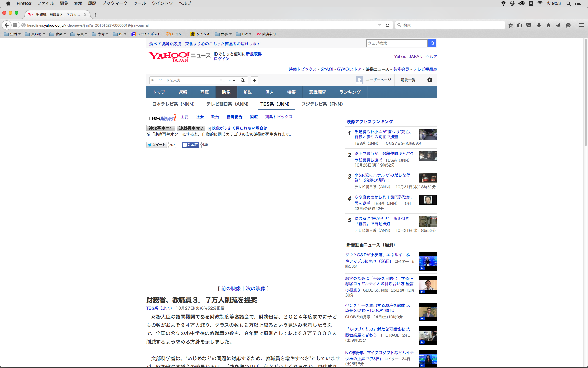Click the bookmark star icon in the toolbar

click(x=511, y=25)
